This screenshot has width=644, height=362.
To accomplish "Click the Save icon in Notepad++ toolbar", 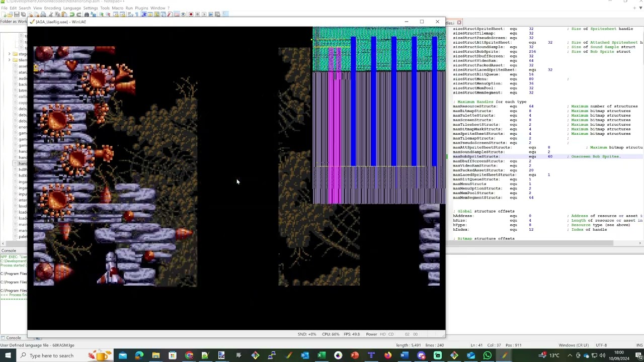I will 17,15.
